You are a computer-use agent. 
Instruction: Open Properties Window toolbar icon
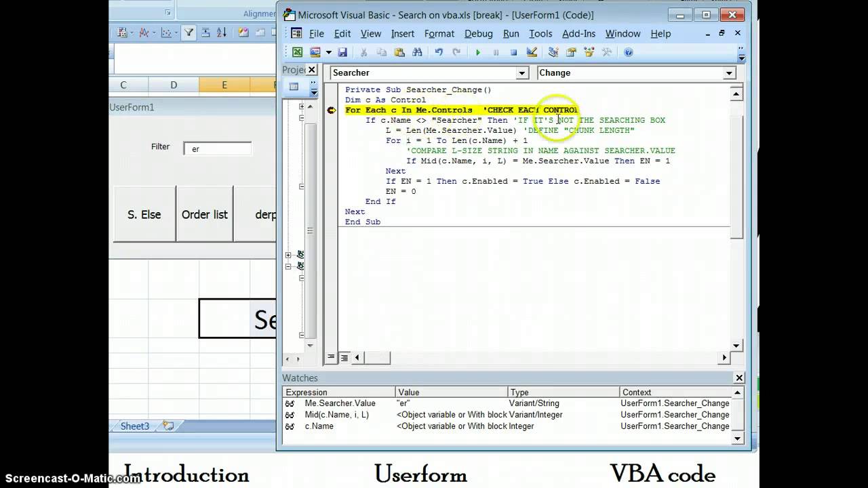(571, 52)
